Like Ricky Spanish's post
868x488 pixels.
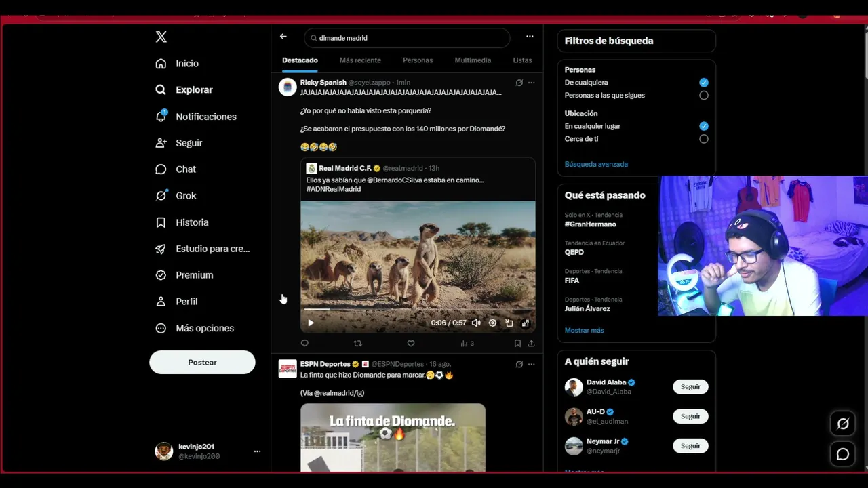coord(411,344)
